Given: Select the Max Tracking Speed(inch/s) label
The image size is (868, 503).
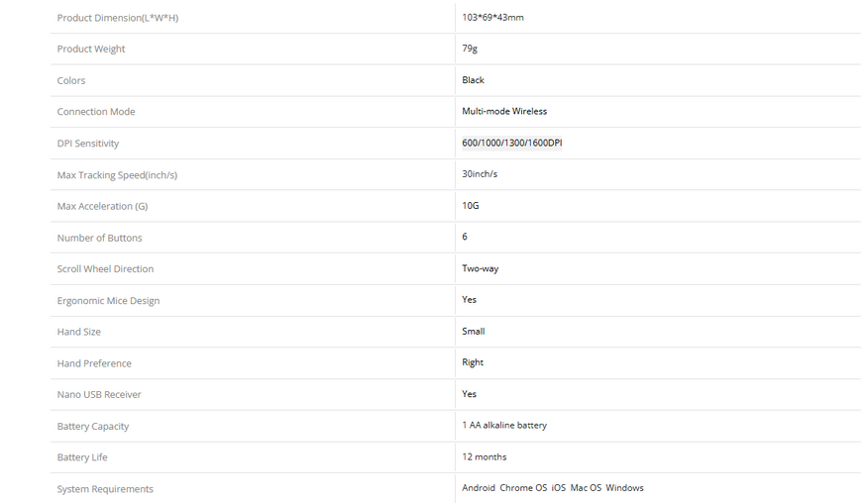Looking at the screenshot, I should tap(117, 175).
